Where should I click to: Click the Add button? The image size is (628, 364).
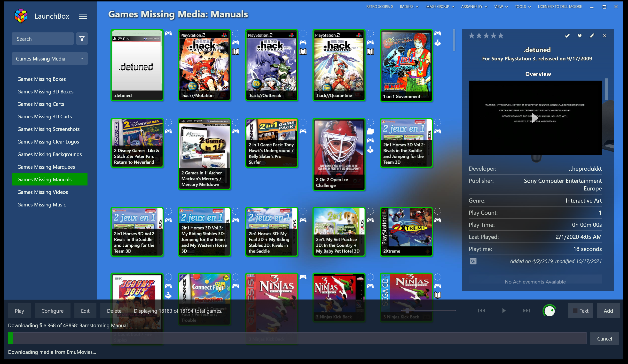coord(608,311)
